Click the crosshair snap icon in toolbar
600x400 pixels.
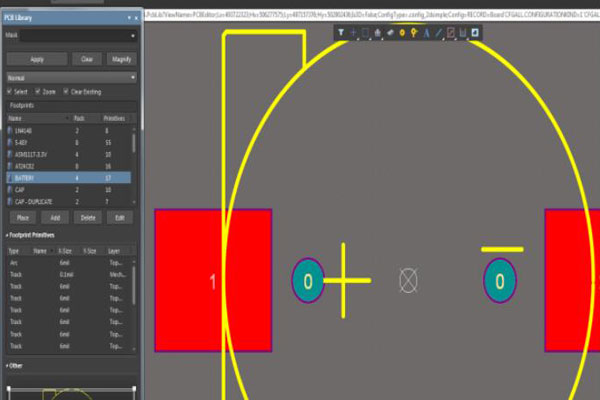pos(353,33)
